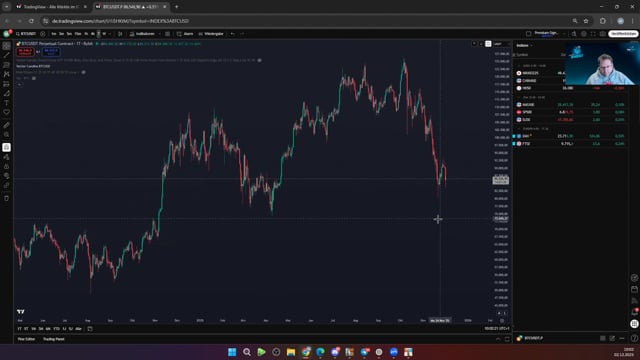Toggle lock all drawings

7,167
